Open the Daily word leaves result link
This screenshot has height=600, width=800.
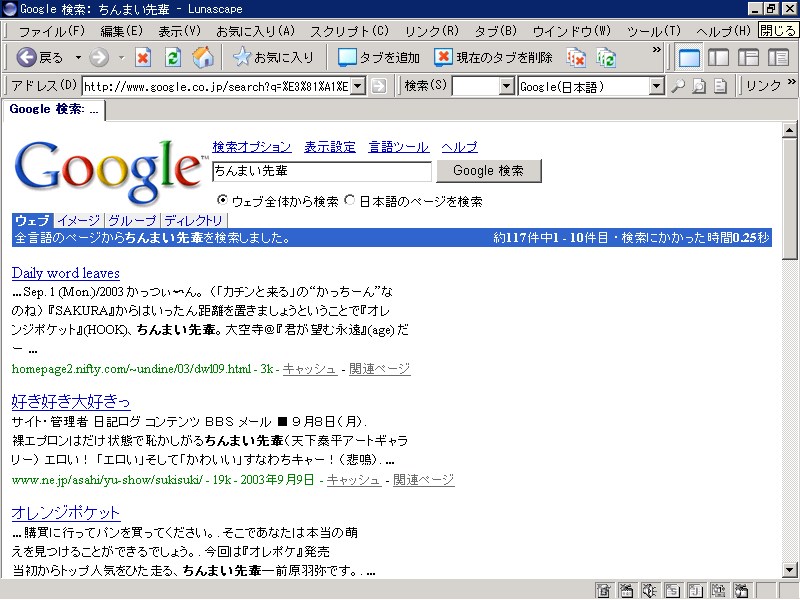click(65, 273)
